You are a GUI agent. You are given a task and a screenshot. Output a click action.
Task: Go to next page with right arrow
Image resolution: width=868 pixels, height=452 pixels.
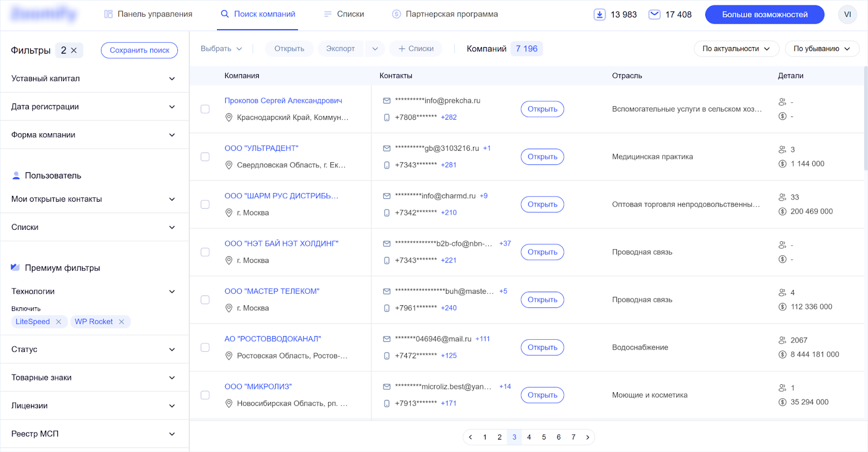point(588,437)
